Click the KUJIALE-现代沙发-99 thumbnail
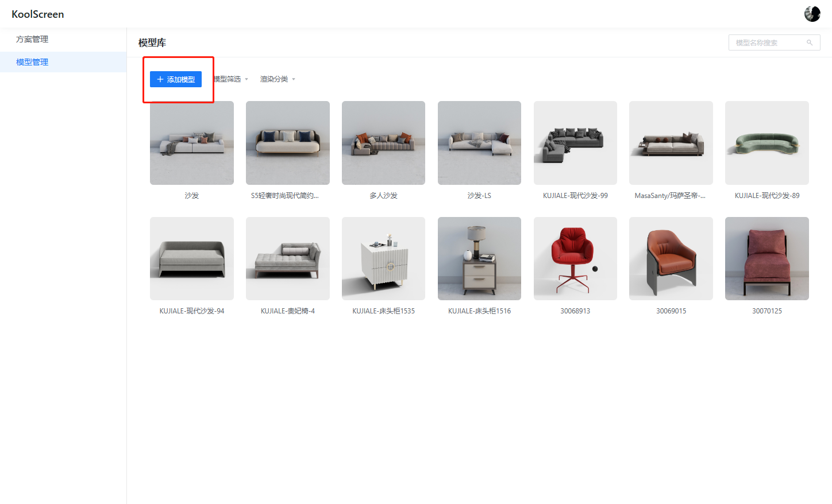This screenshot has width=832, height=504. tap(575, 143)
